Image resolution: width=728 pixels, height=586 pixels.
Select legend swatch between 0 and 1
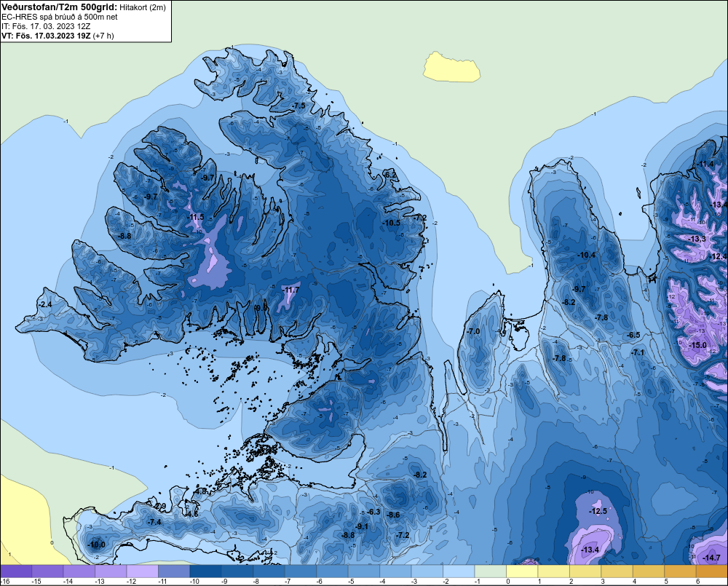[522, 571]
